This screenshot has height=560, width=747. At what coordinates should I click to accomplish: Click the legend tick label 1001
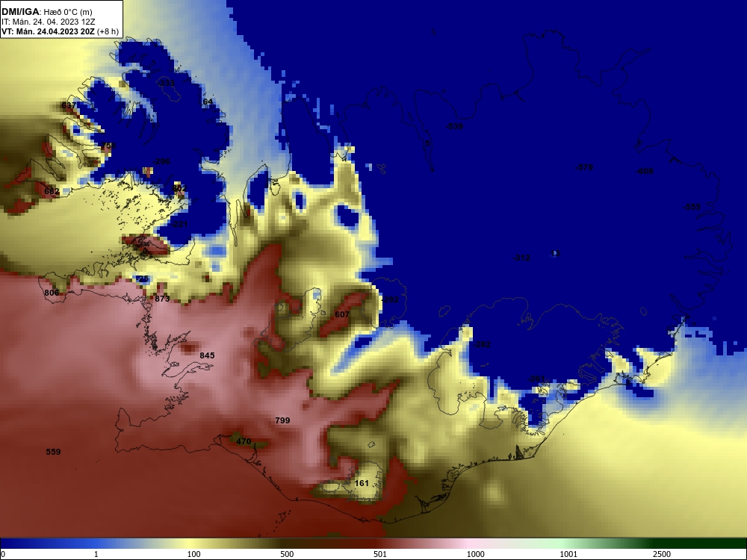tap(568, 554)
